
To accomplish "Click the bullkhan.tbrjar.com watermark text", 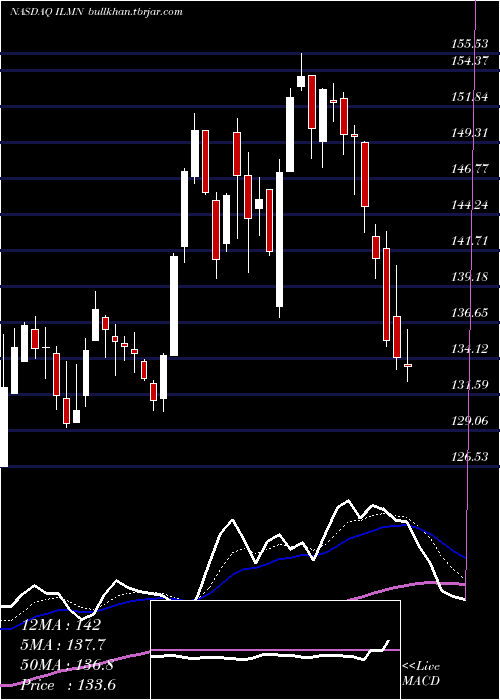I will [x=136, y=12].
